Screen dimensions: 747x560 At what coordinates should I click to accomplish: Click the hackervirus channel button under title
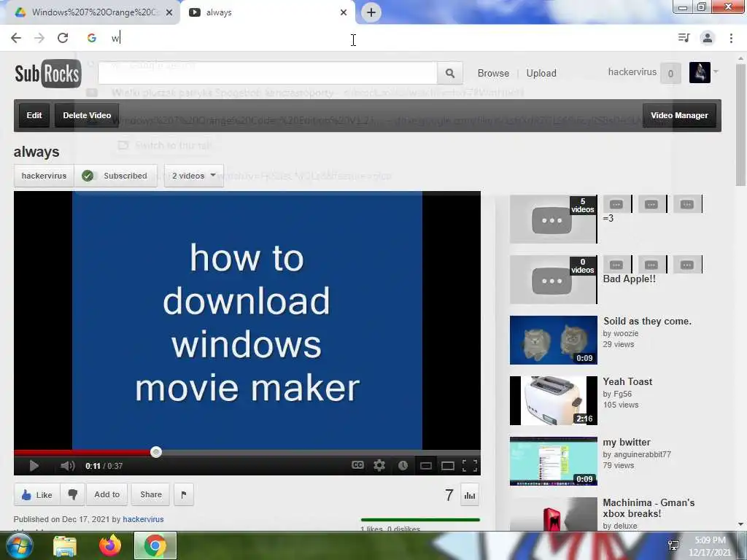pos(44,176)
